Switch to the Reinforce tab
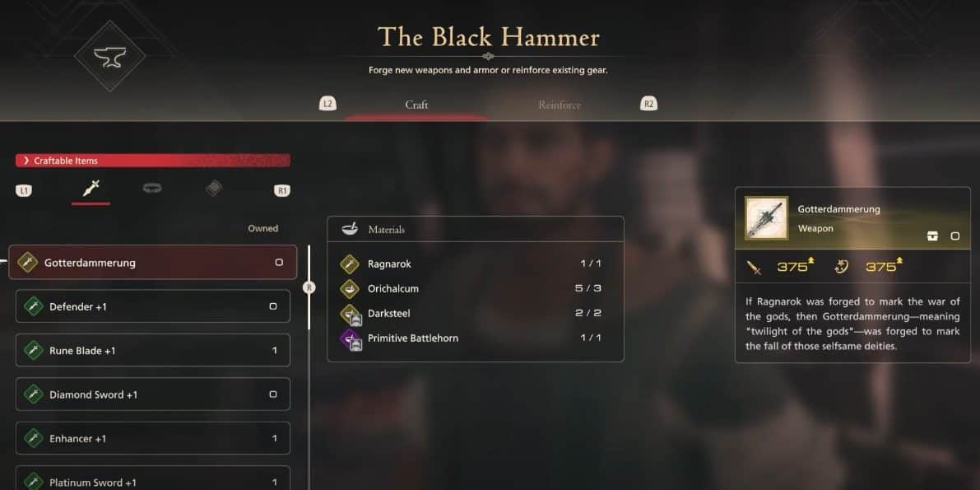 coord(560,105)
